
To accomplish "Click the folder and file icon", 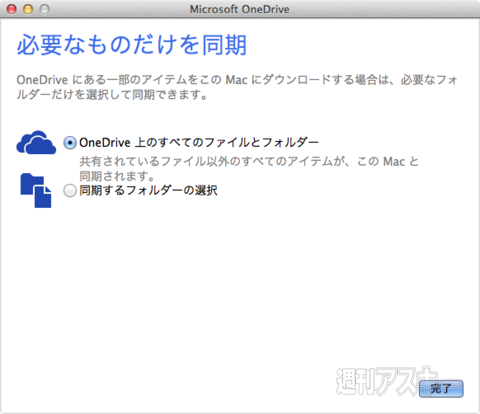I will click(36, 190).
